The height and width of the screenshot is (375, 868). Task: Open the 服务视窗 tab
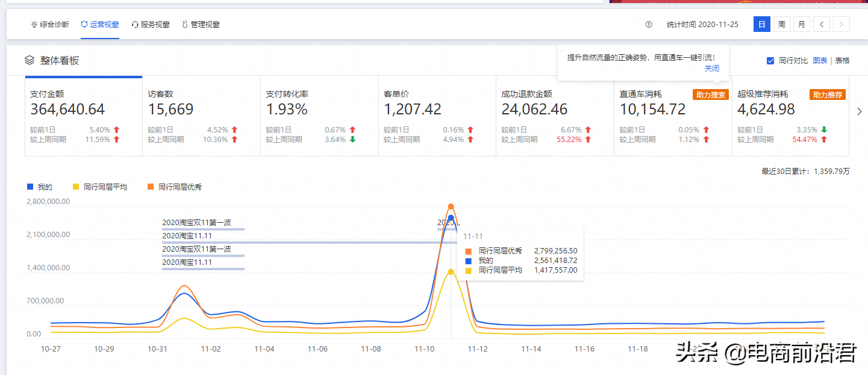151,25
